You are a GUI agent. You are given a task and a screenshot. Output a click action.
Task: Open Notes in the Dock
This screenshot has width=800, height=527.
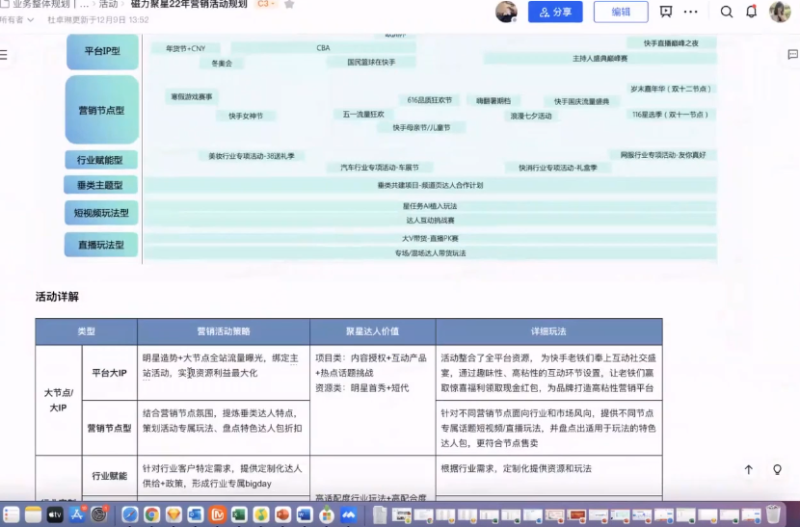point(33,515)
